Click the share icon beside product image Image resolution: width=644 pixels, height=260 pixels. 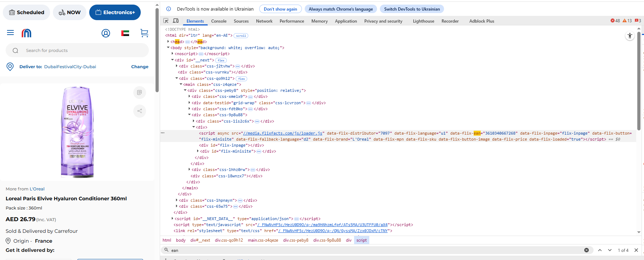coord(140,111)
